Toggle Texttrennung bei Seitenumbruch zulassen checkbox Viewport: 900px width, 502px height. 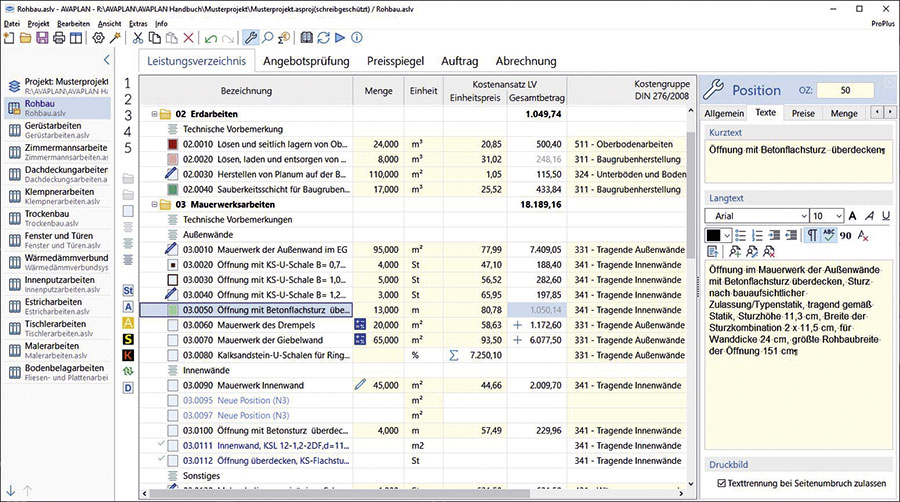pos(721,484)
